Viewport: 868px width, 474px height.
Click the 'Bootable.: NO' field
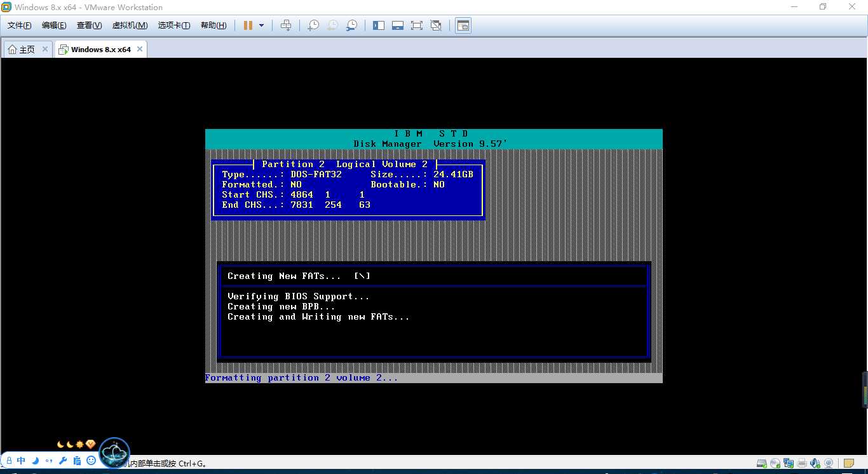[407, 185]
